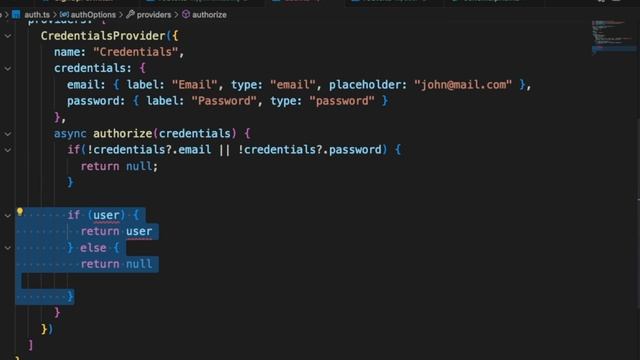Place cursor on CredentialsProvider identifier

click(103, 36)
